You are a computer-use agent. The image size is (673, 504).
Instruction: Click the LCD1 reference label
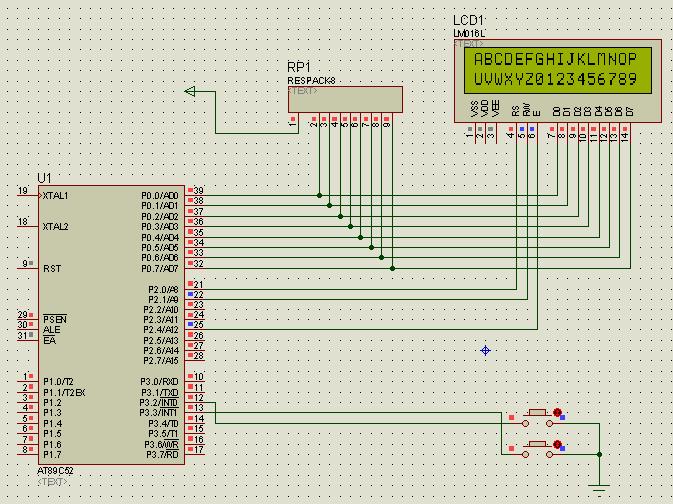click(x=468, y=21)
